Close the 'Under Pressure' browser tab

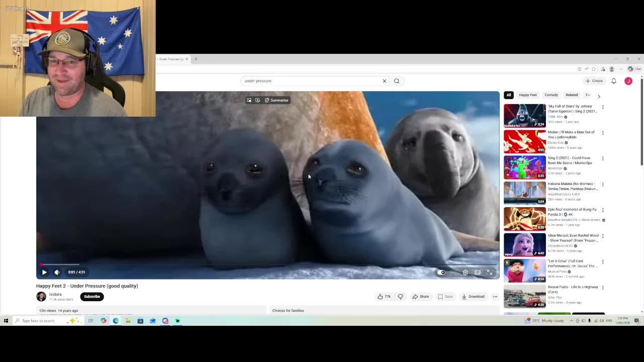click(x=187, y=59)
